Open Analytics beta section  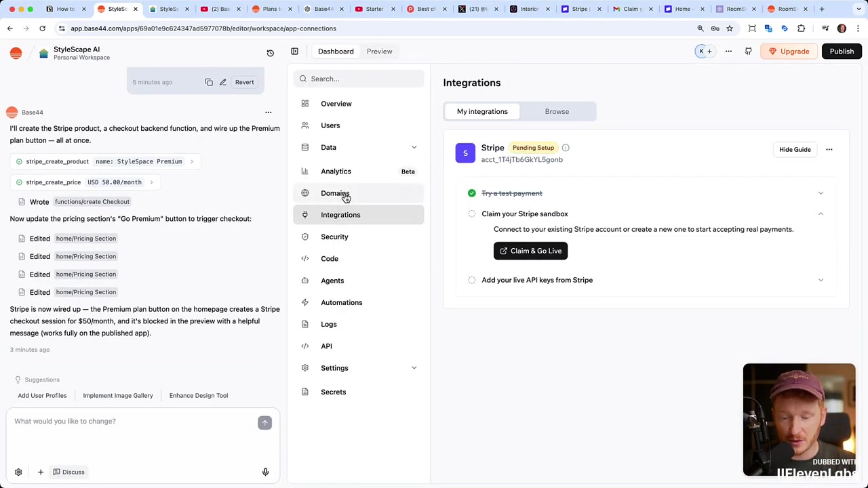tap(359, 171)
